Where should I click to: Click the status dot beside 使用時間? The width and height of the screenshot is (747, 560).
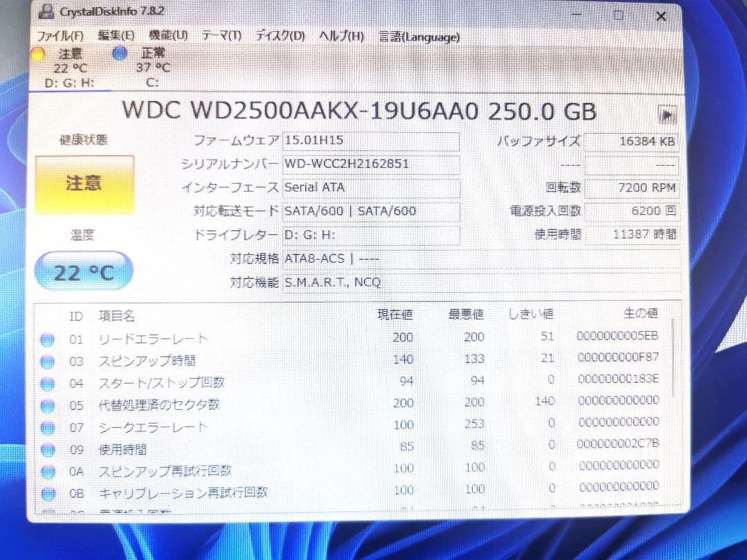point(48,448)
